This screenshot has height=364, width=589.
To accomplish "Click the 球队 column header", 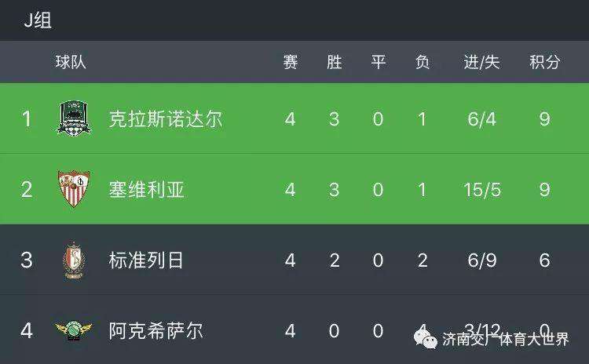I will click(71, 62).
